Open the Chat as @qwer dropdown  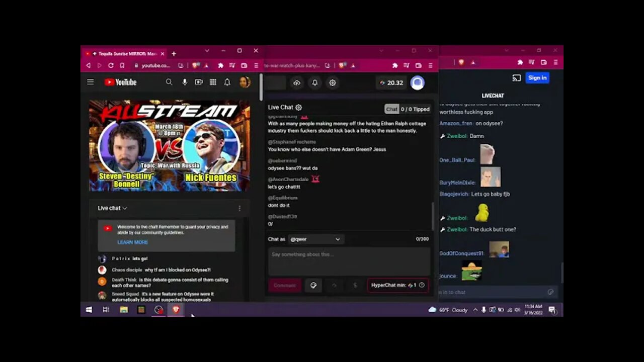point(315,239)
